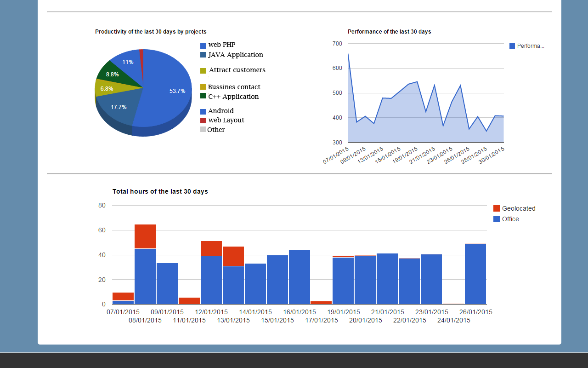Screen dimensions: 588x368
Task: Click the 80 value on the Total hours axis
Action: (x=102, y=205)
